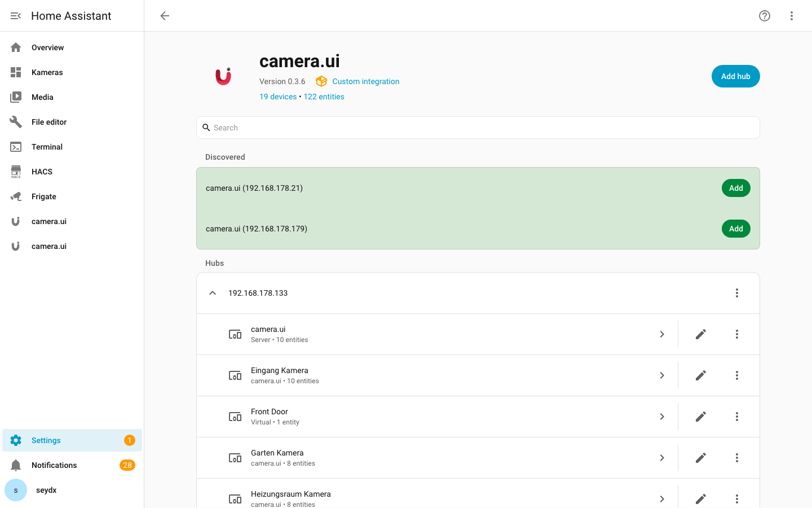812x508 pixels.
Task: Open Front Door via its chevron
Action: pyautogui.click(x=662, y=417)
